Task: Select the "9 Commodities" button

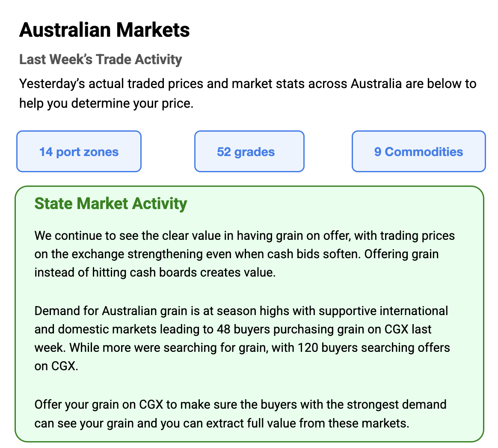Action: [418, 152]
